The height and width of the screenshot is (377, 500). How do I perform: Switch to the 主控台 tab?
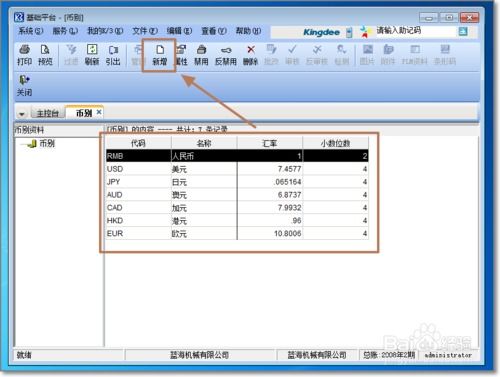(47, 113)
